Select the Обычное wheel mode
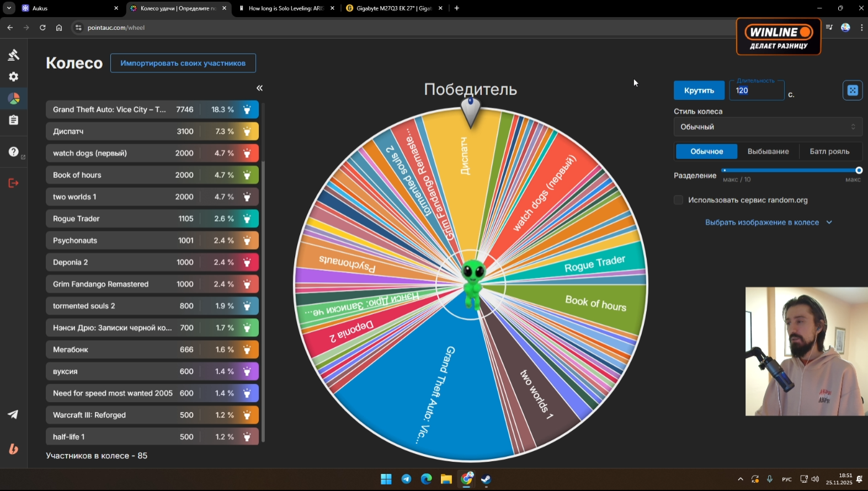This screenshot has width=868, height=491. (707, 151)
